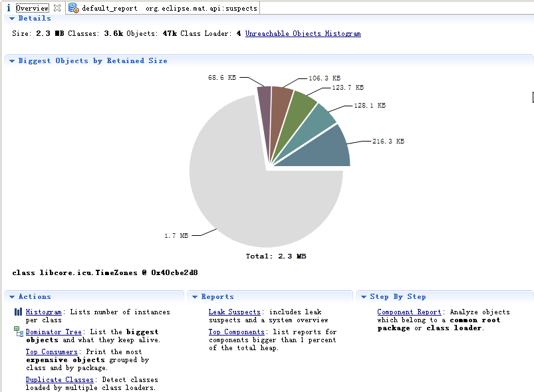Click the 216.3 KB label
534x392 pixels.
pyautogui.click(x=388, y=142)
